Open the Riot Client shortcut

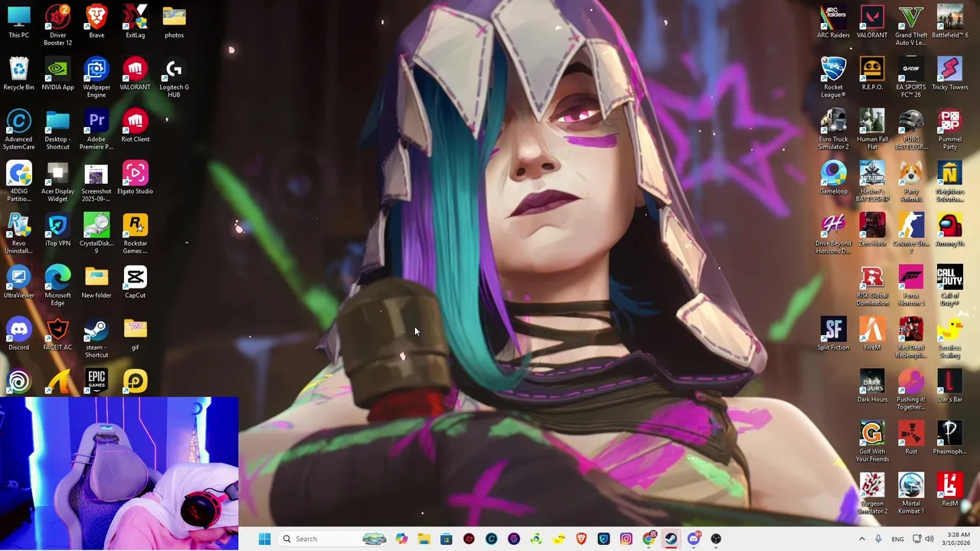[x=136, y=126]
